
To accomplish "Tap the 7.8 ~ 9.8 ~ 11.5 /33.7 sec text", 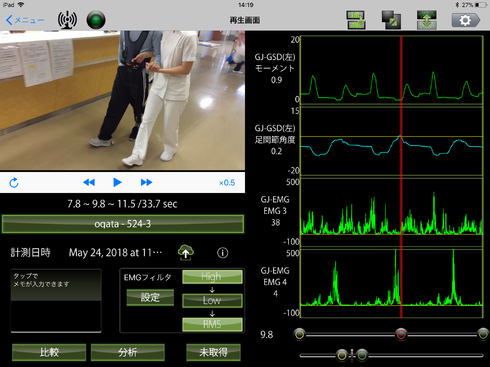I will pyautogui.click(x=122, y=204).
